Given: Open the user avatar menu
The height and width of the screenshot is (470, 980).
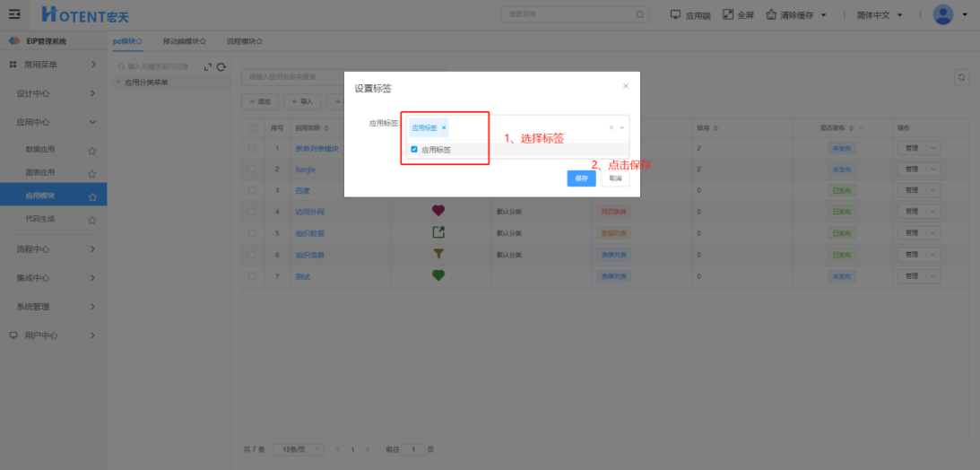Looking at the screenshot, I should 942,14.
